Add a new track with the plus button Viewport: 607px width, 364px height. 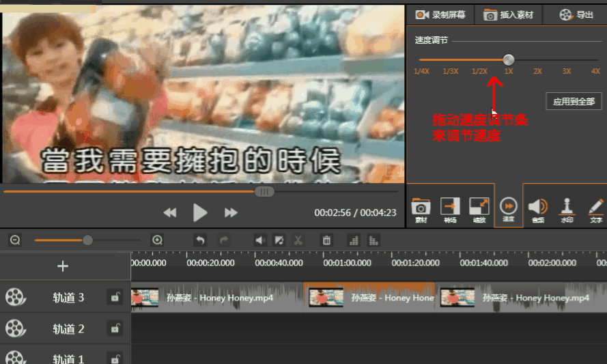tap(63, 266)
